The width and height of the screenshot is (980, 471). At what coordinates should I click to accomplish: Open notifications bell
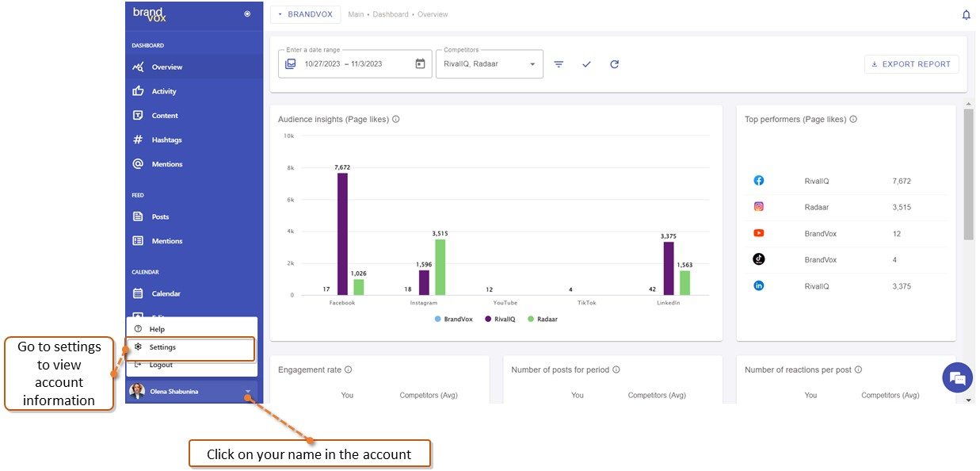pyautogui.click(x=966, y=15)
